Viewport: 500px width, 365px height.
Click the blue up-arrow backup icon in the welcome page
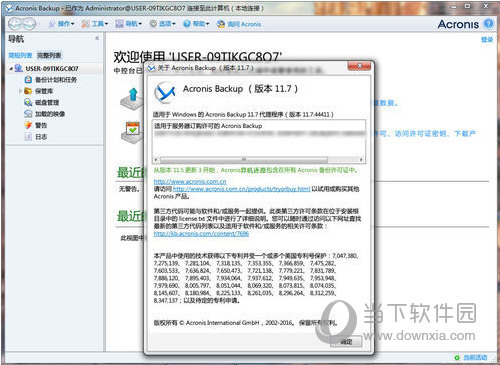132,99
